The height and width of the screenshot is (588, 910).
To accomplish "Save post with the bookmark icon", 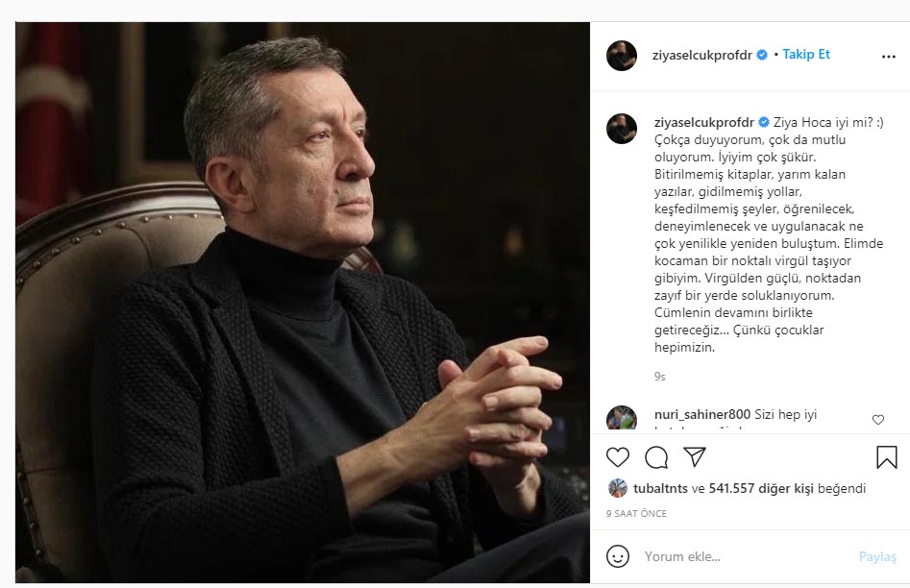I will 886,457.
